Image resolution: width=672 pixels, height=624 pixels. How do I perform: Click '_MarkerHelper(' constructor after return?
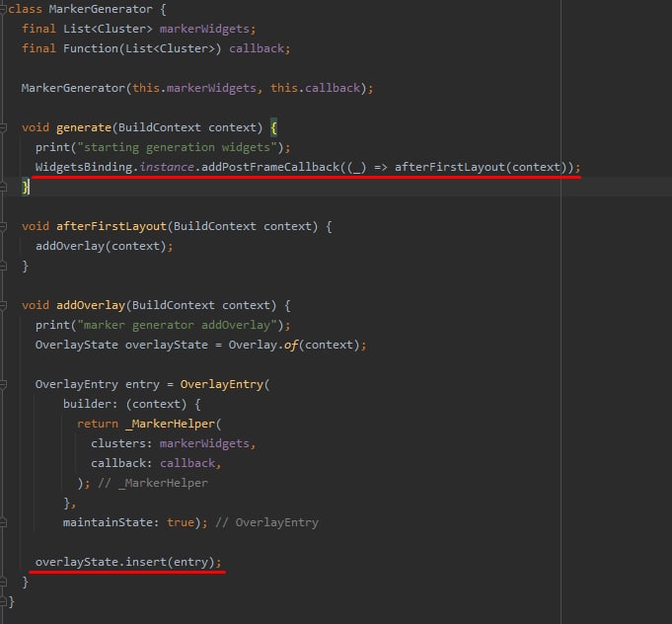click(173, 424)
